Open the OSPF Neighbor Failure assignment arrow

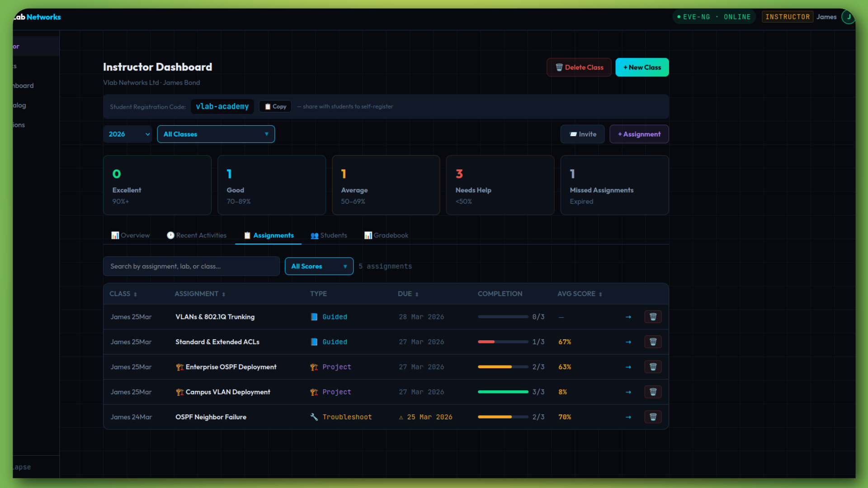point(628,417)
